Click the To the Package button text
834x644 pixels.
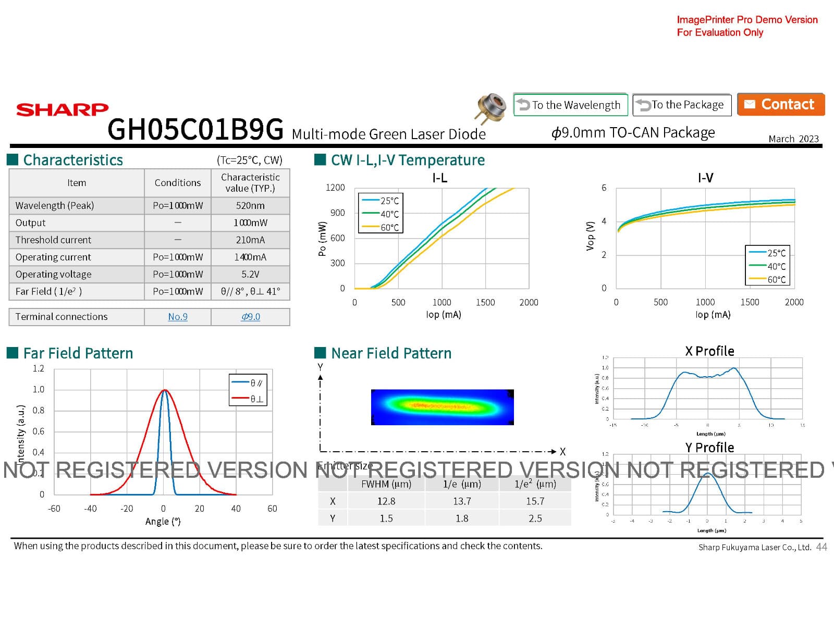pos(688,105)
